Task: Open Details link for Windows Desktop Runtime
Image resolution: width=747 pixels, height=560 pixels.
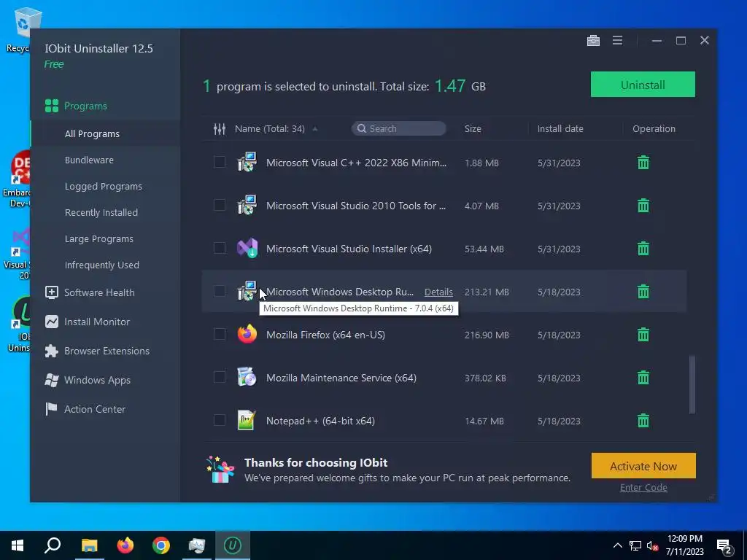Action: point(438,292)
